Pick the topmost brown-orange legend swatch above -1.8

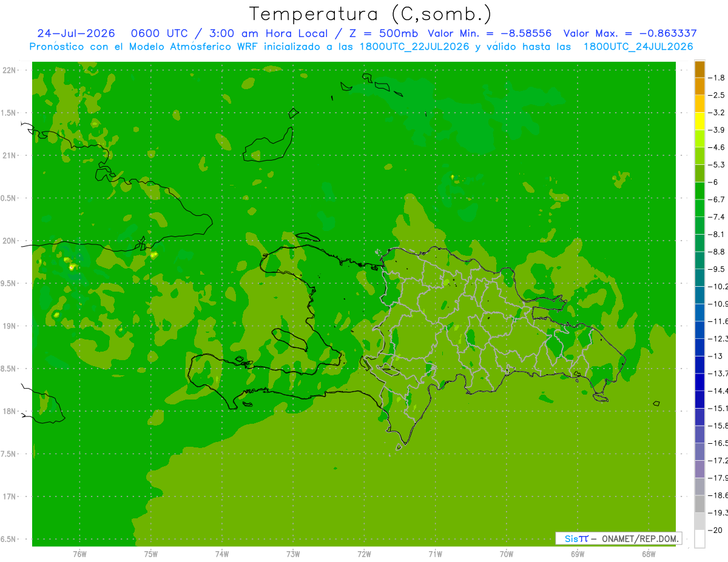coord(699,69)
